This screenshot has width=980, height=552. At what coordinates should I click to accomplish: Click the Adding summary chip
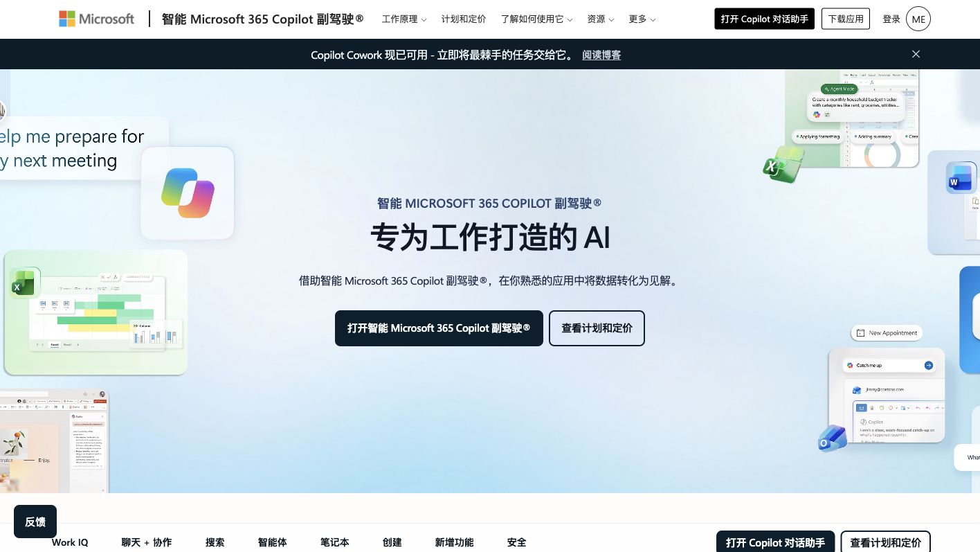coord(873,136)
